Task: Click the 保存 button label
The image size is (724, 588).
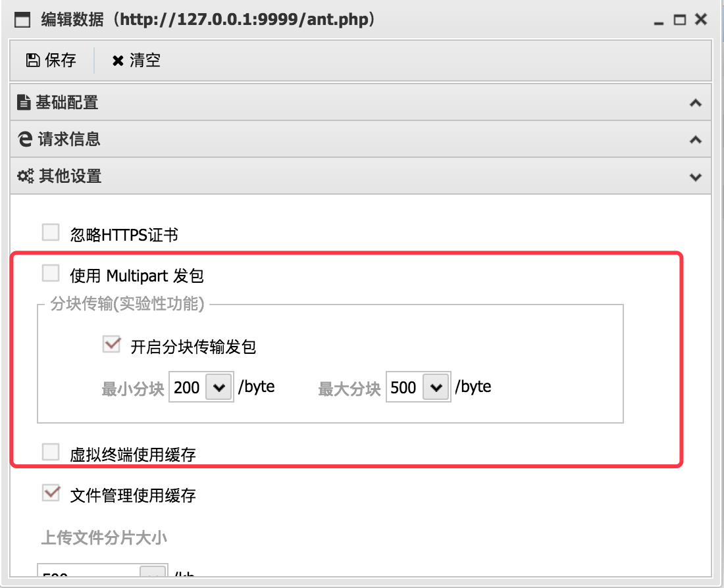Action: tap(61, 61)
